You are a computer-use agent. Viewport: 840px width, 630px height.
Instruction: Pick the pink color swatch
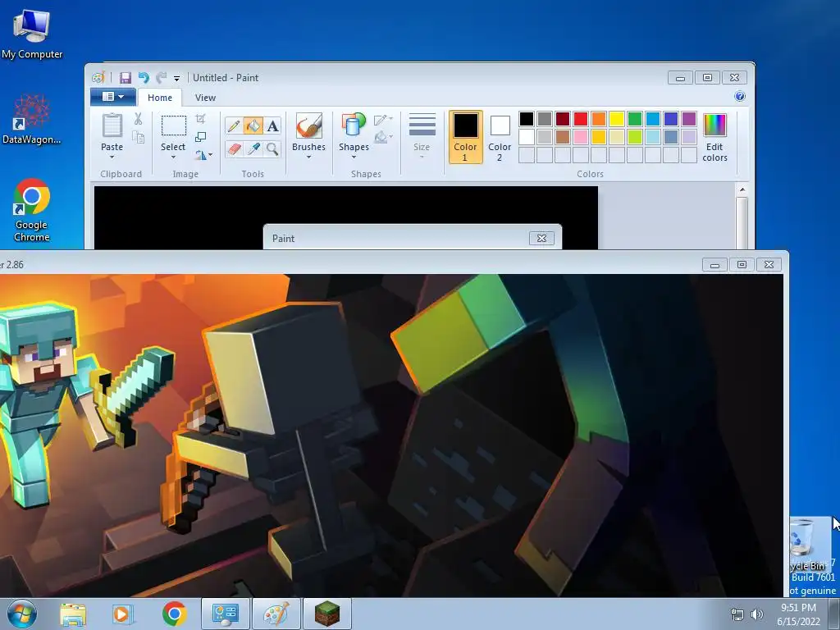click(580, 137)
